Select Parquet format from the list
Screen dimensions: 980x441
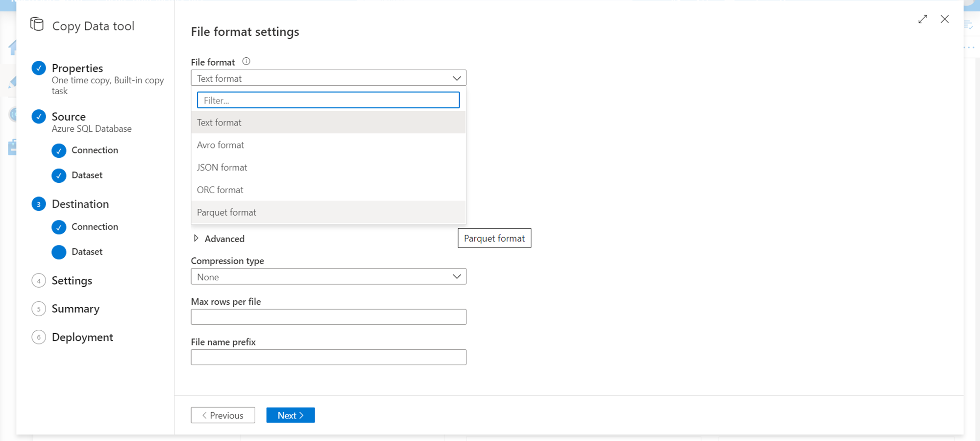(226, 212)
